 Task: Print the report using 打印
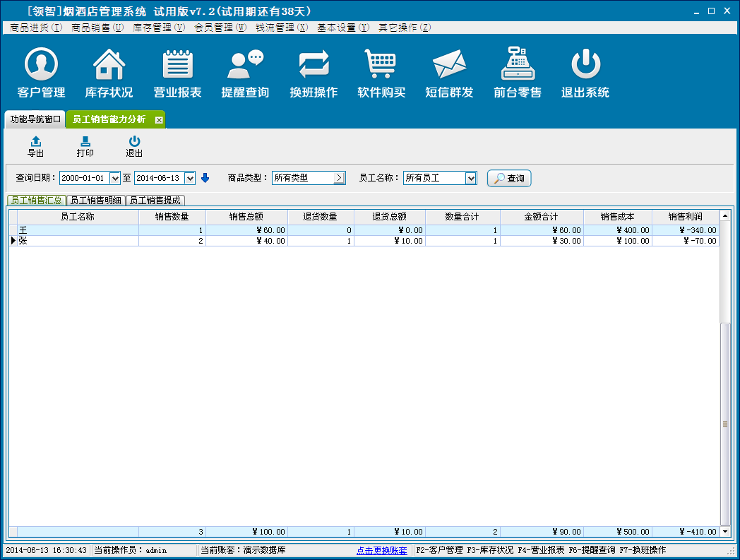click(85, 147)
